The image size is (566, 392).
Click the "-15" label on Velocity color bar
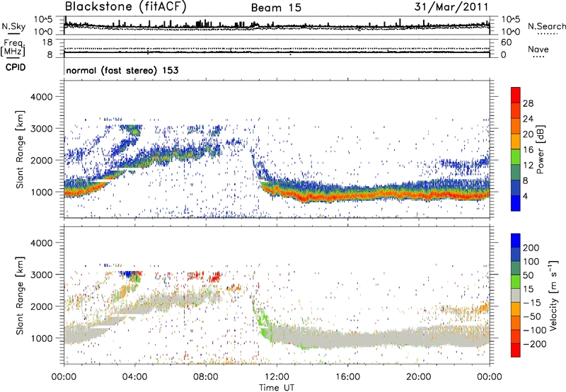532,302
